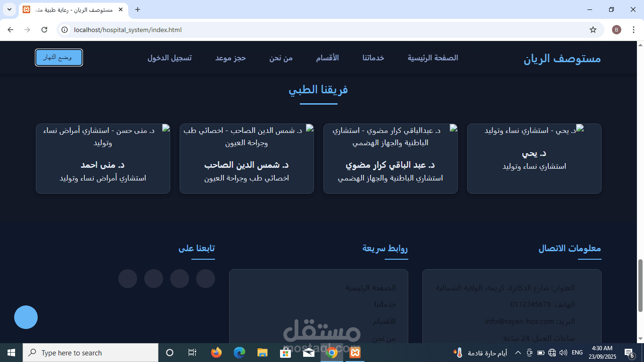Viewport: 644px width, 362px height.
Task: Open Microsoft Store from taskbar
Action: pos(286,353)
